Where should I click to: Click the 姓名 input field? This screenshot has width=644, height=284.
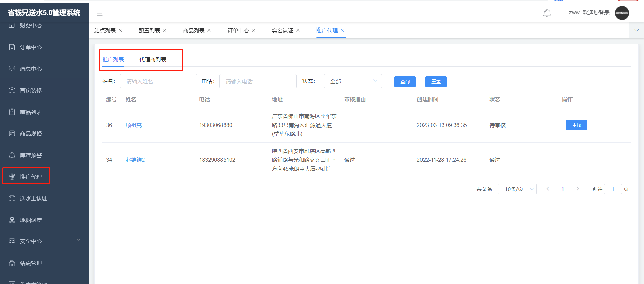158,81
